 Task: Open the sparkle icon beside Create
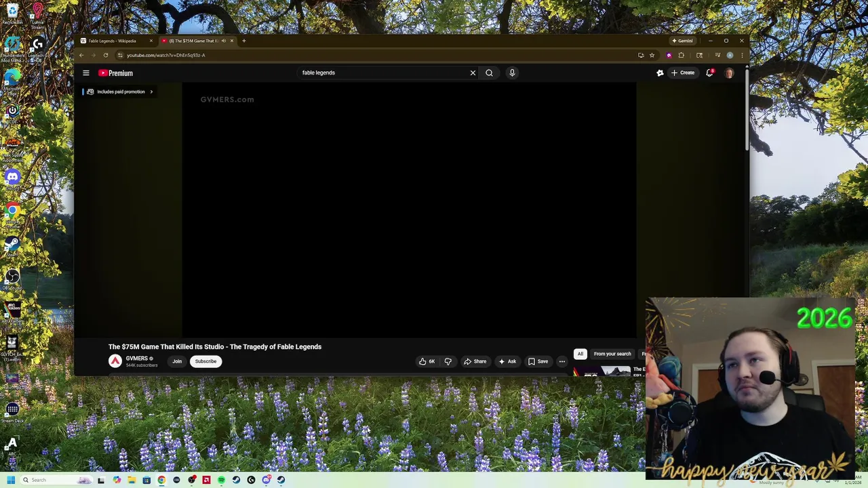click(660, 73)
